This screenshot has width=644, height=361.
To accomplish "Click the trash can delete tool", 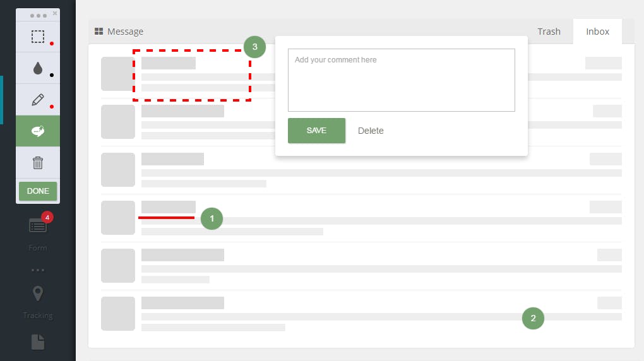I will pos(38,163).
